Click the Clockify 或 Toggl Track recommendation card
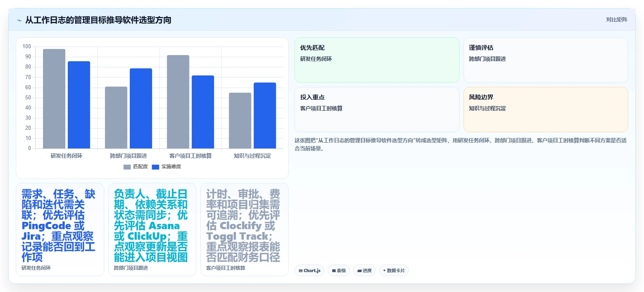 pyautogui.click(x=245, y=230)
